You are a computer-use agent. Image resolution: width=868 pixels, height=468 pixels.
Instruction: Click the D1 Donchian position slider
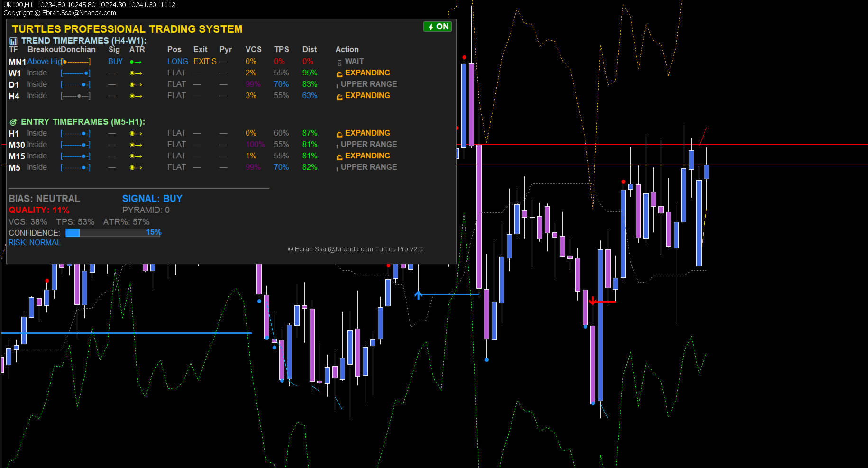75,84
